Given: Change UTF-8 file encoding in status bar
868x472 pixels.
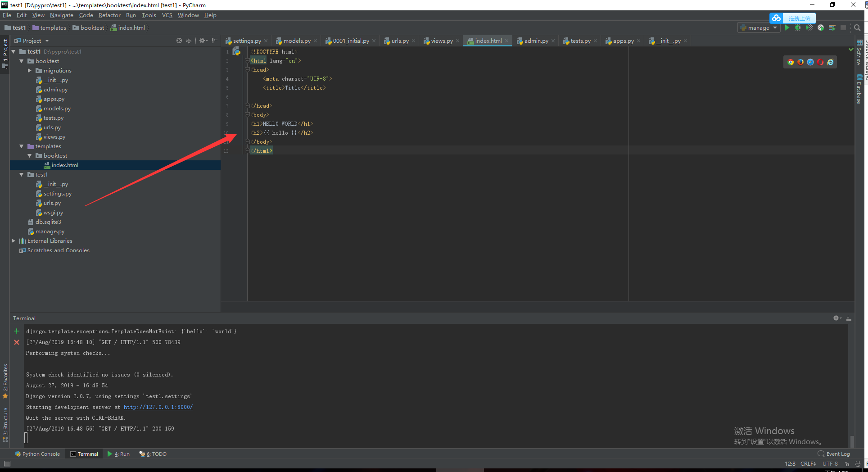Looking at the screenshot, I should 830,464.
